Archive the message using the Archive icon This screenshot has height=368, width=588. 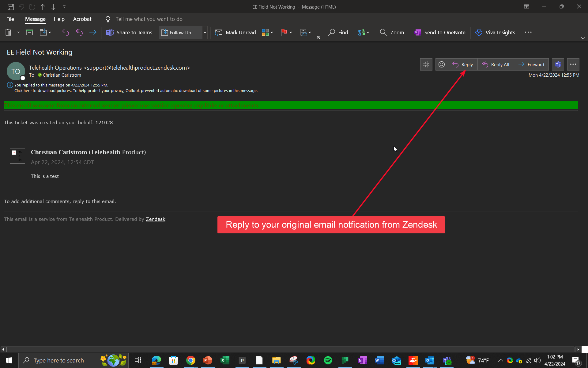29,32
